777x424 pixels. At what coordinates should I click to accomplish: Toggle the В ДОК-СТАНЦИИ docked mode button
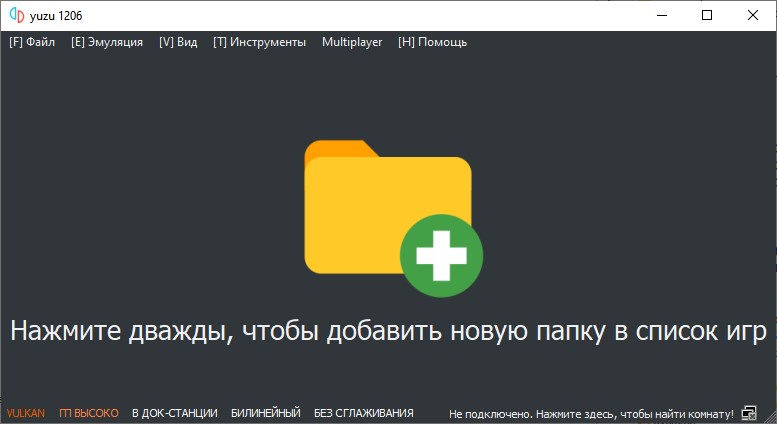tap(174, 413)
